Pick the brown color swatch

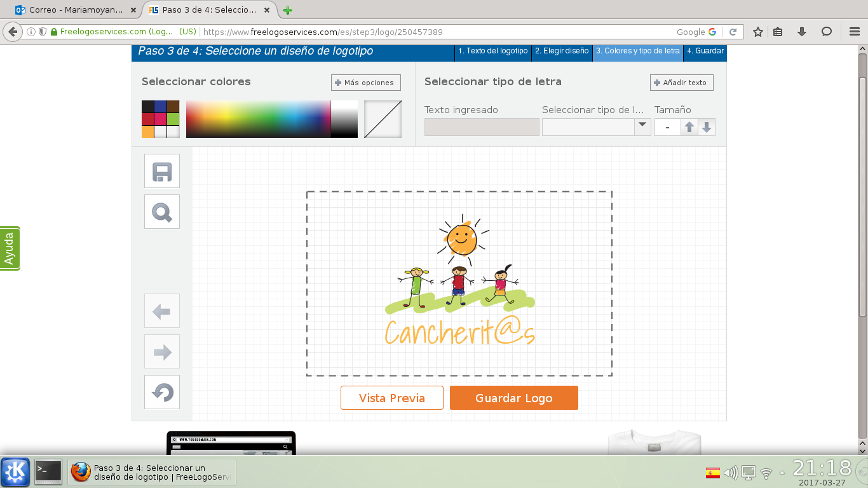[x=173, y=106]
